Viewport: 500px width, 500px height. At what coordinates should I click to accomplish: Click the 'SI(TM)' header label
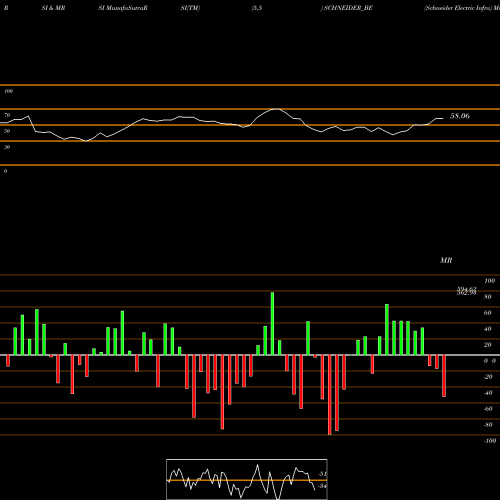click(x=190, y=8)
